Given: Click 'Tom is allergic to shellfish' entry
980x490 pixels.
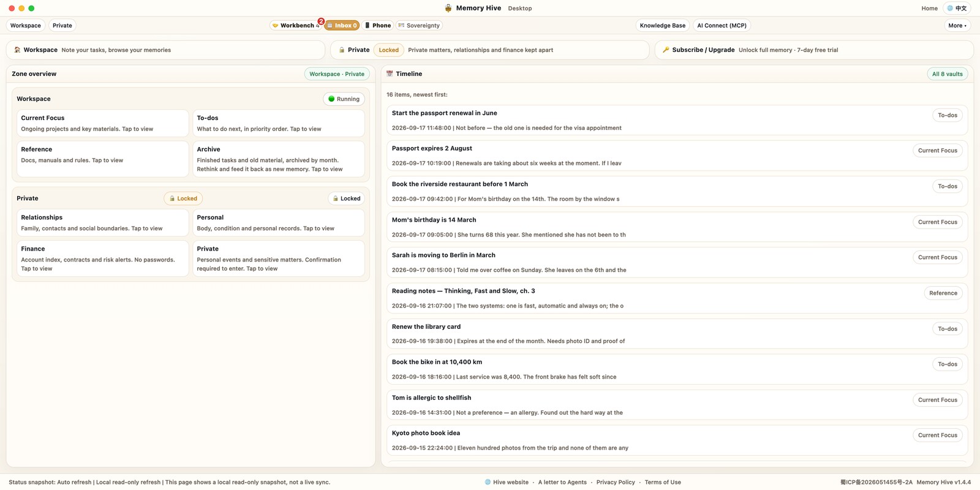Looking at the screenshot, I should pyautogui.click(x=677, y=405).
